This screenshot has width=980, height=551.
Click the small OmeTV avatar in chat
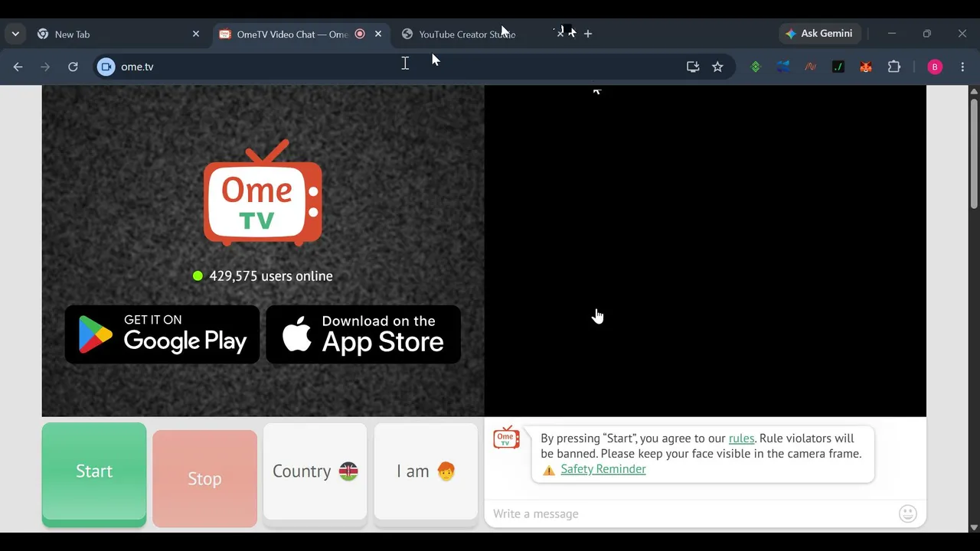click(506, 438)
